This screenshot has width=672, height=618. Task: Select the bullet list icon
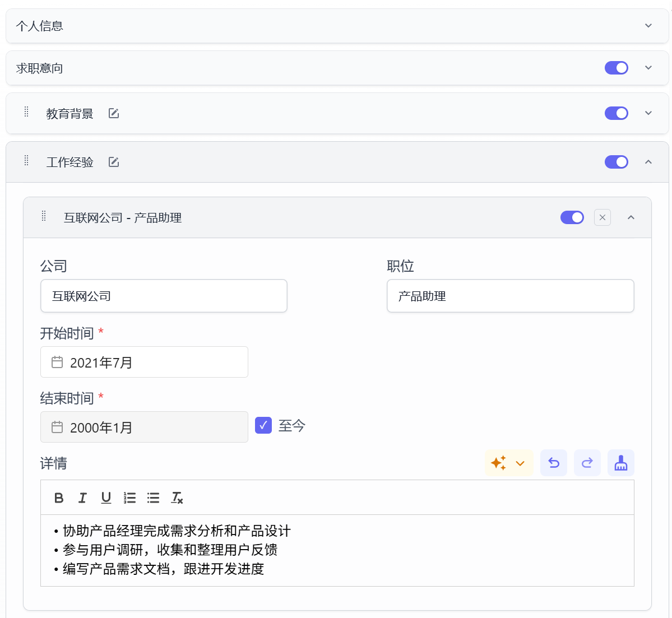pyautogui.click(x=153, y=498)
